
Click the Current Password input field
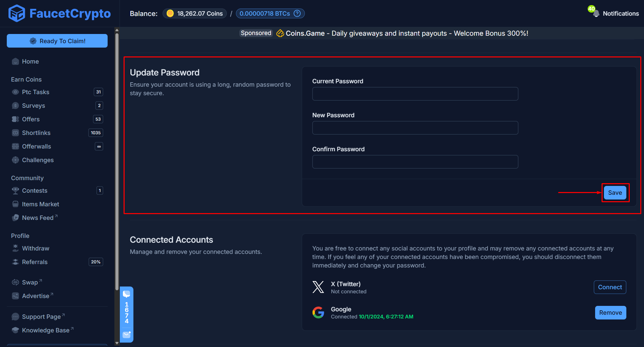415,94
